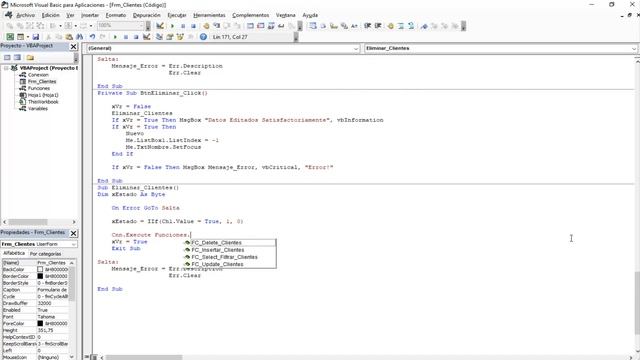Close the Proyecto - VBAProject panel
640x360 pixels.
tap(73, 47)
